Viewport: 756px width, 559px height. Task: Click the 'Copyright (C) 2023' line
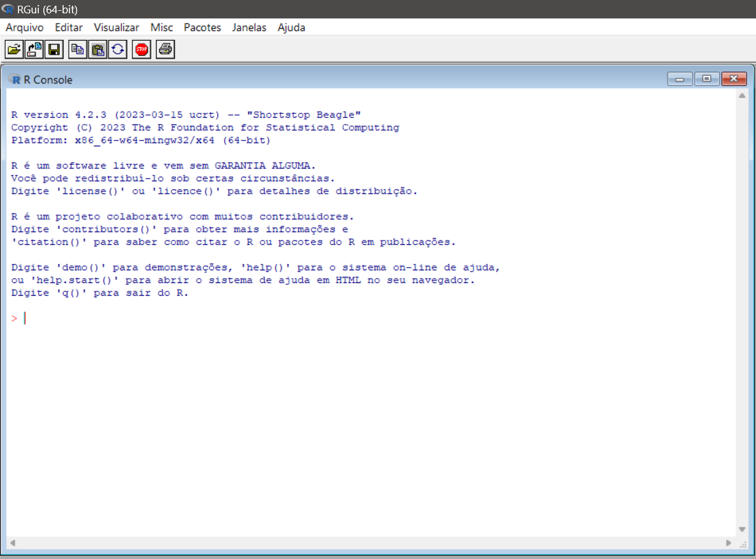point(206,128)
